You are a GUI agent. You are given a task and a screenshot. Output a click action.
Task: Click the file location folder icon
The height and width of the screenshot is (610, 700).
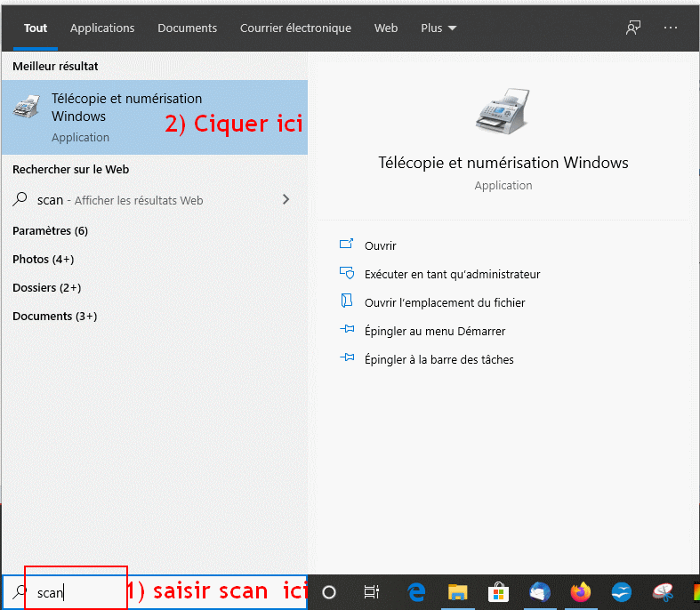[346, 301]
